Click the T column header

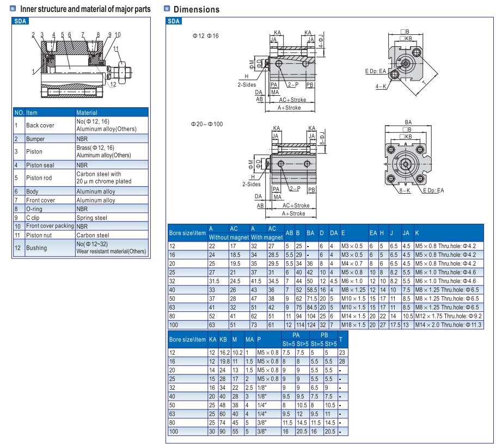point(343,340)
